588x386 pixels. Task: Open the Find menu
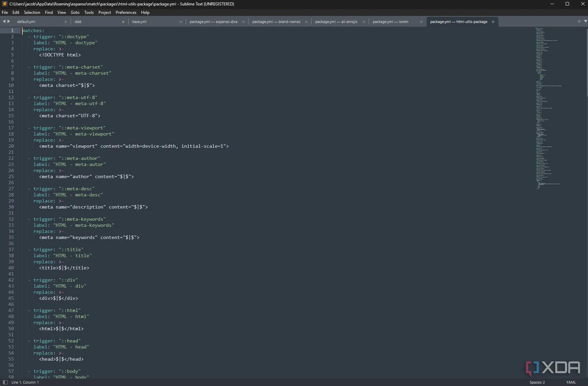point(49,13)
